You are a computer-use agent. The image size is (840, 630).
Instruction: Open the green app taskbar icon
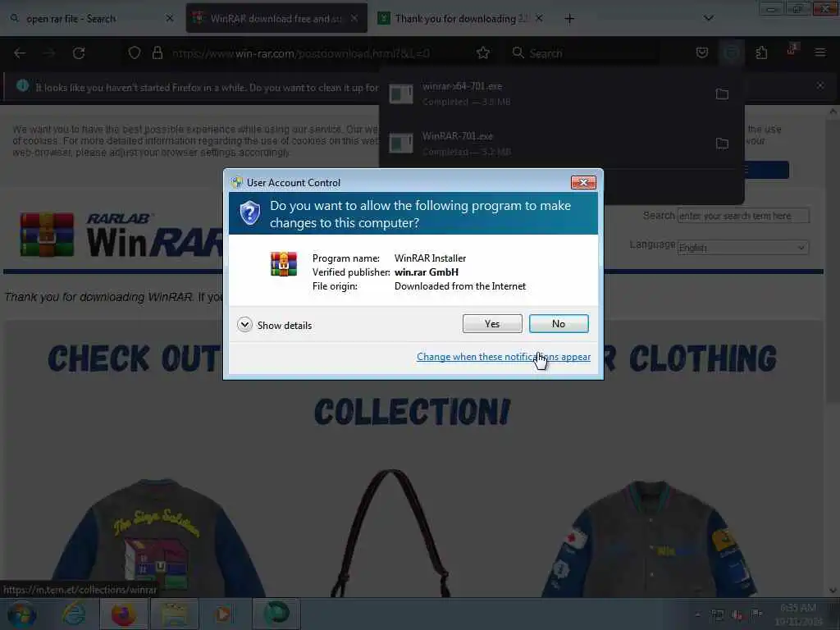276,614
